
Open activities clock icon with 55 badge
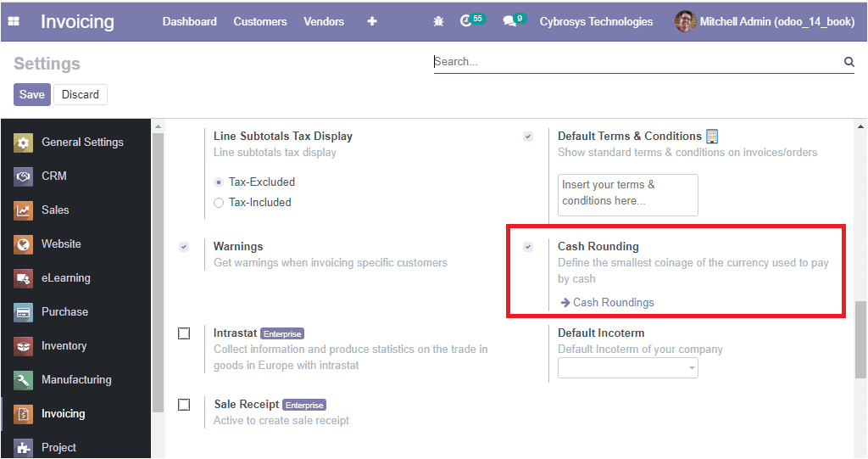pos(472,20)
